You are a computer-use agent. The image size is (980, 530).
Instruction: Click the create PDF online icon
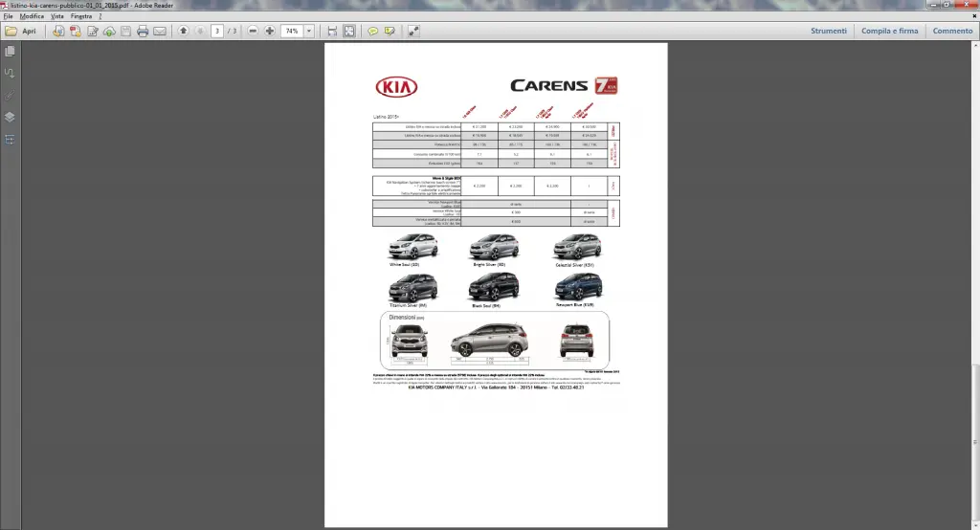(x=58, y=31)
